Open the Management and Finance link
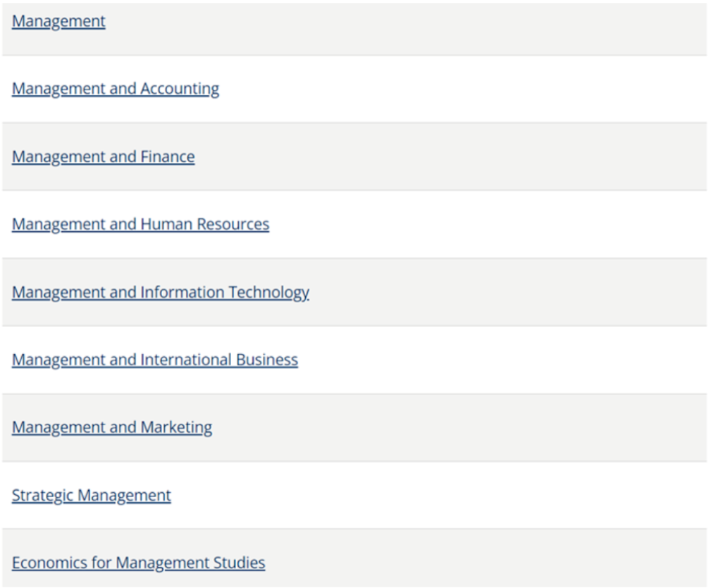Viewport: 711px width, 588px height. pos(103,157)
